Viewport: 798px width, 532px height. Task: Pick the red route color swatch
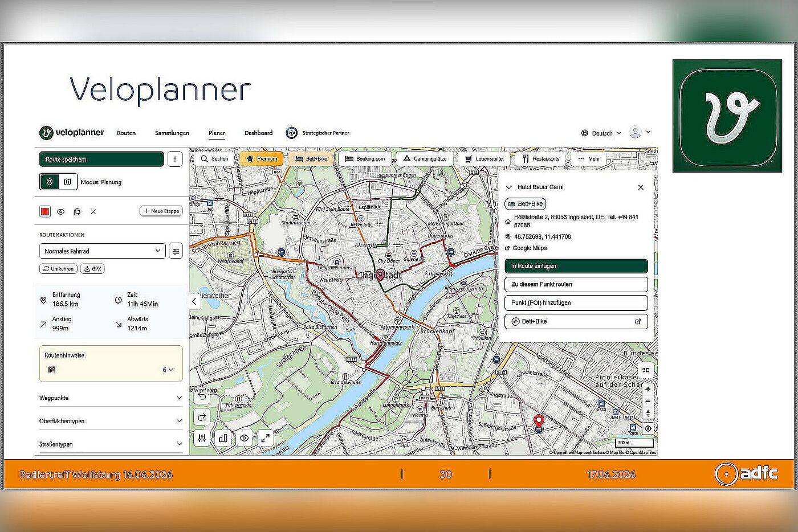[x=45, y=211]
